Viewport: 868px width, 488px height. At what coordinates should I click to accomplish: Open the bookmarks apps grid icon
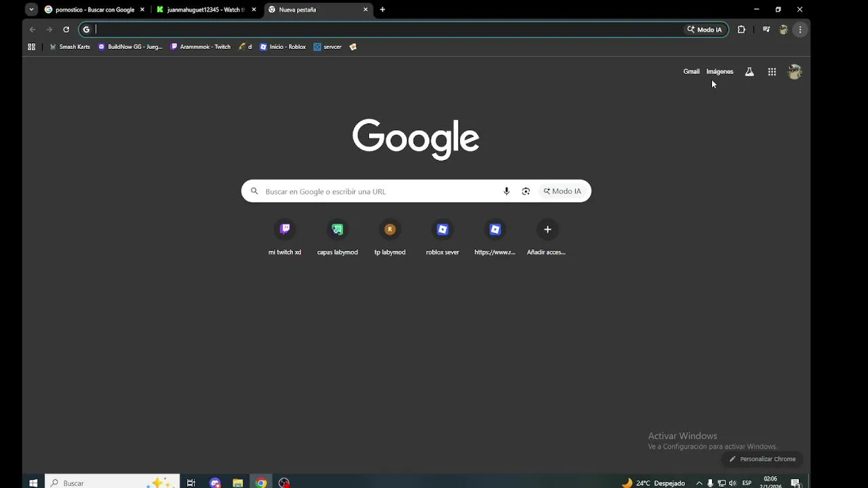31,47
